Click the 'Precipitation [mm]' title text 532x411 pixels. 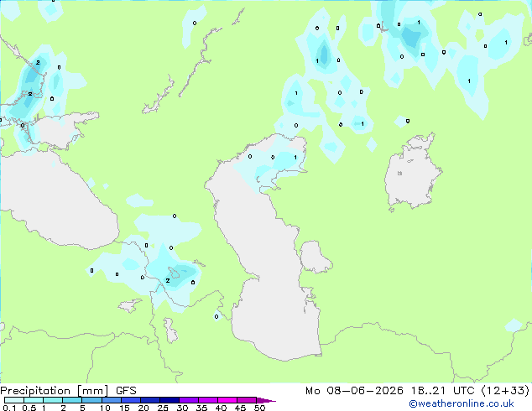(55, 391)
